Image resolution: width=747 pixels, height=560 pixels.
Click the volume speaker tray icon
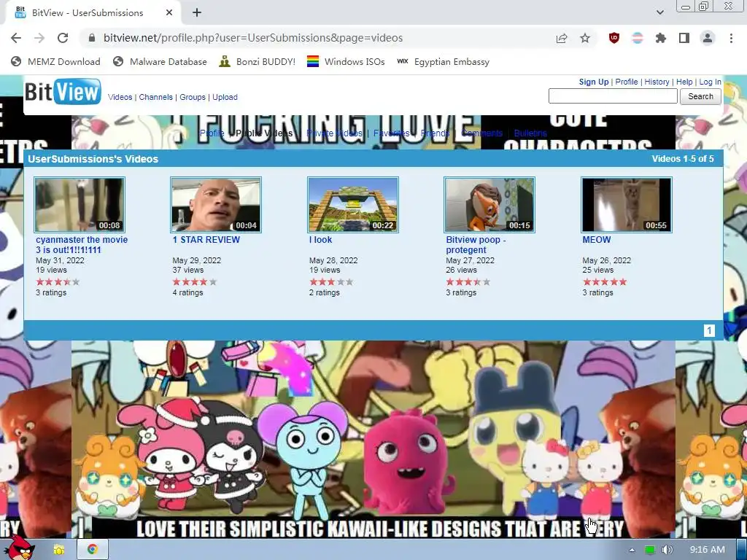pyautogui.click(x=667, y=550)
